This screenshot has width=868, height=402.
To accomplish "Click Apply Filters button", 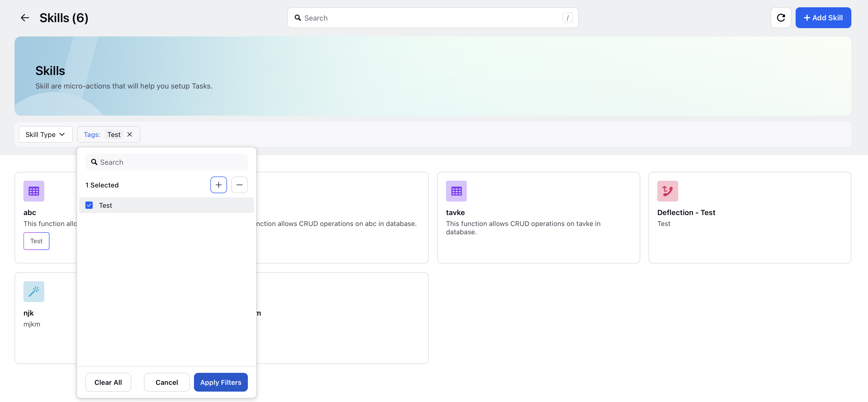I will 221,382.
